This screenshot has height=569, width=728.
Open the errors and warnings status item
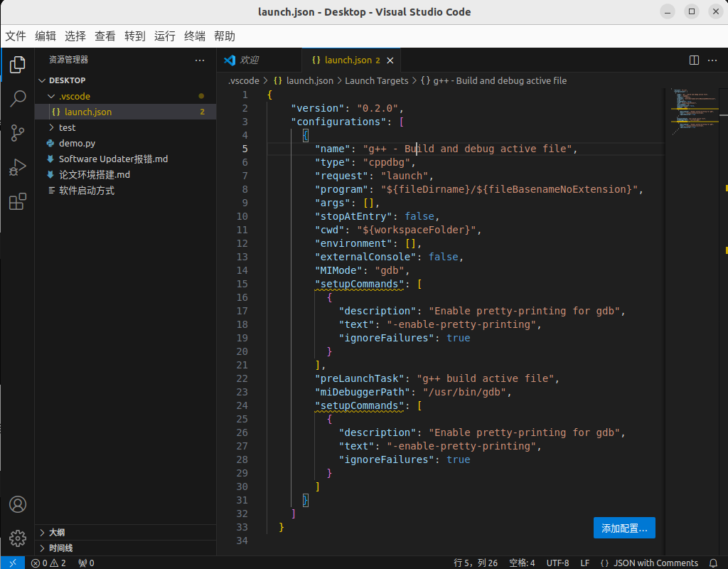(x=48, y=563)
